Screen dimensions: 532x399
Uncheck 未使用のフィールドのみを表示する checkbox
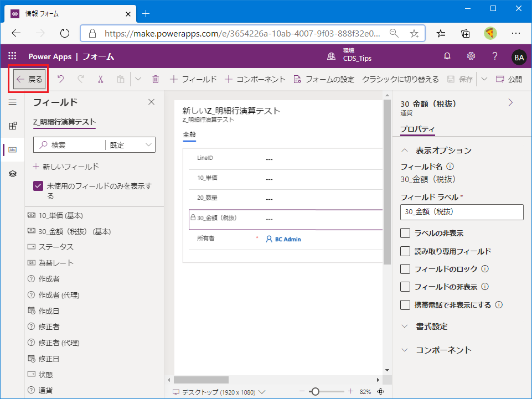tap(38, 186)
